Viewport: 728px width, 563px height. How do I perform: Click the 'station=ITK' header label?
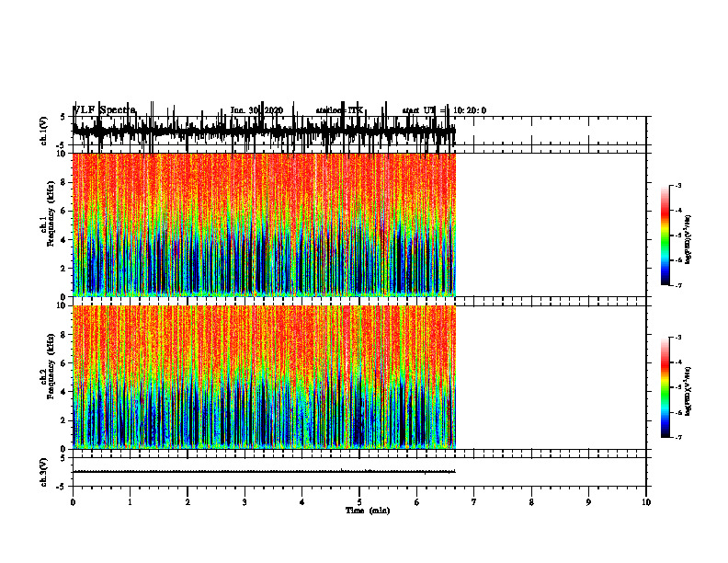click(339, 110)
